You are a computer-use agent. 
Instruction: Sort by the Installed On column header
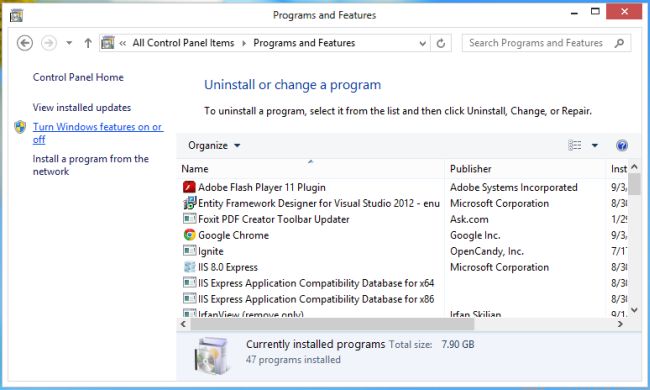click(x=618, y=169)
